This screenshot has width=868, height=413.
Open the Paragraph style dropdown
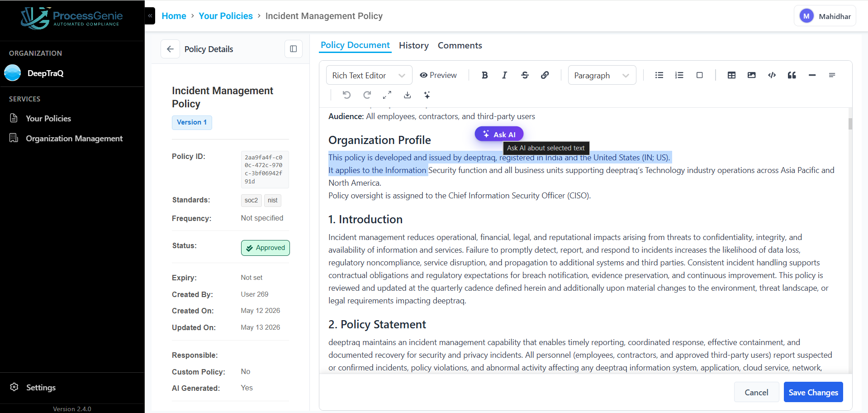point(602,75)
